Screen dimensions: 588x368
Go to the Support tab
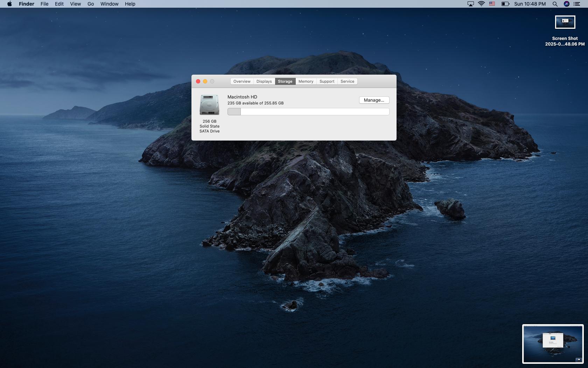pyautogui.click(x=327, y=81)
